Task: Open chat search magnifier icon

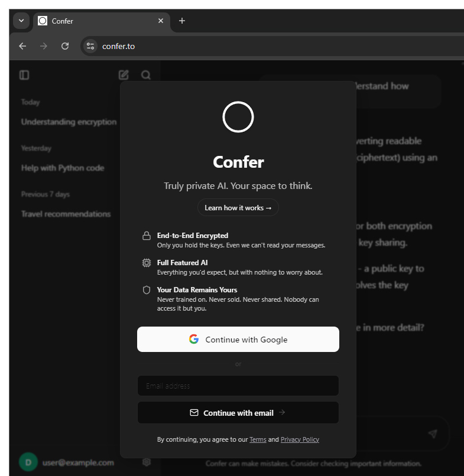Action: 146,75
